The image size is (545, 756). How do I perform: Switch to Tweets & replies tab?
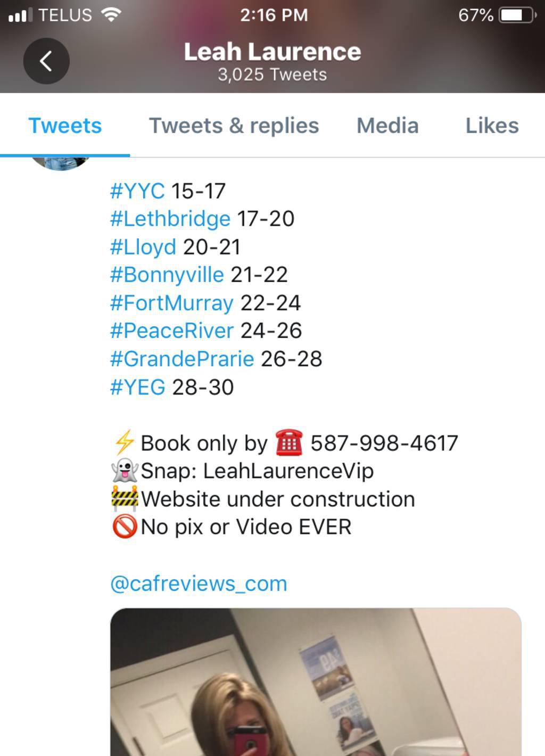(234, 126)
